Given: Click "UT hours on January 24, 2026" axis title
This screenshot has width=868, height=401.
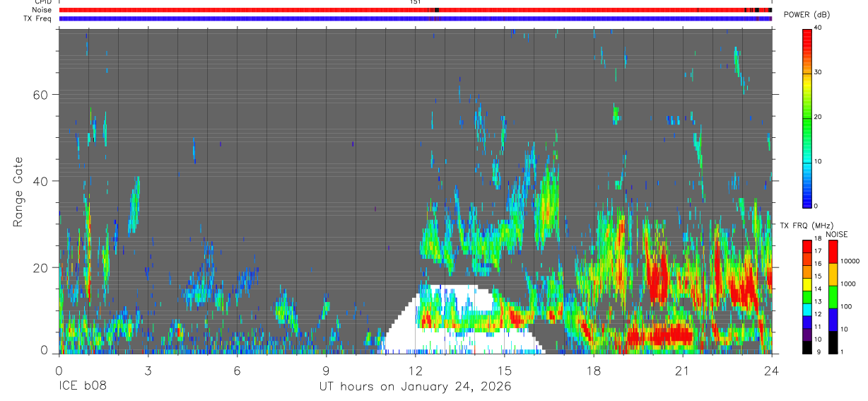Looking at the screenshot, I should coord(415,388).
